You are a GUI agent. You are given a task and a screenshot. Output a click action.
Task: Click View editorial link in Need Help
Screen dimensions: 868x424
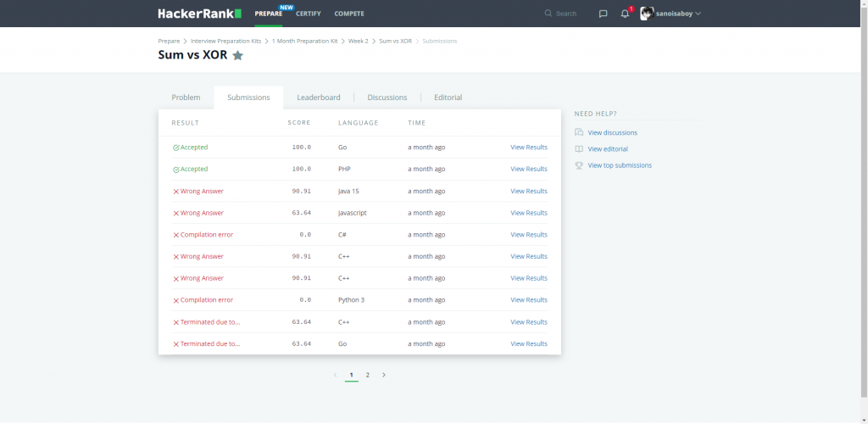(x=608, y=149)
